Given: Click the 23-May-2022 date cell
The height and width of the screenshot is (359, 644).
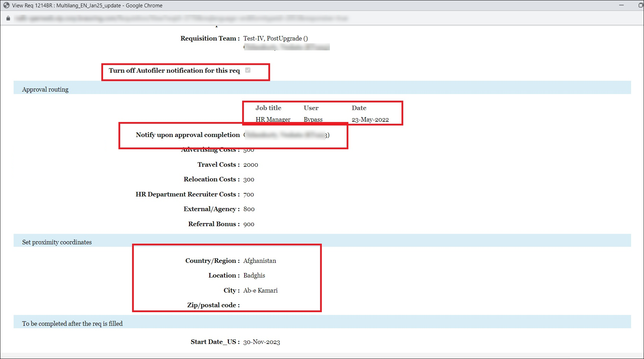Looking at the screenshot, I should (x=370, y=120).
